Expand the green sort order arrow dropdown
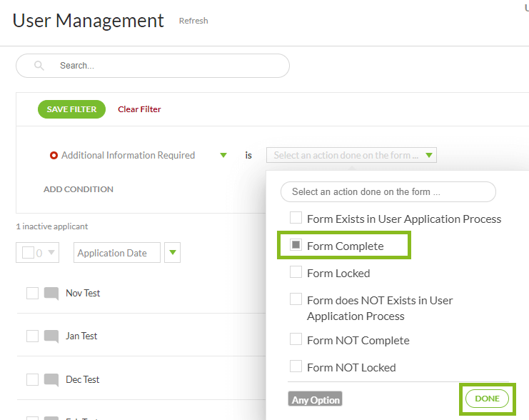The image size is (529, 420). (x=173, y=253)
